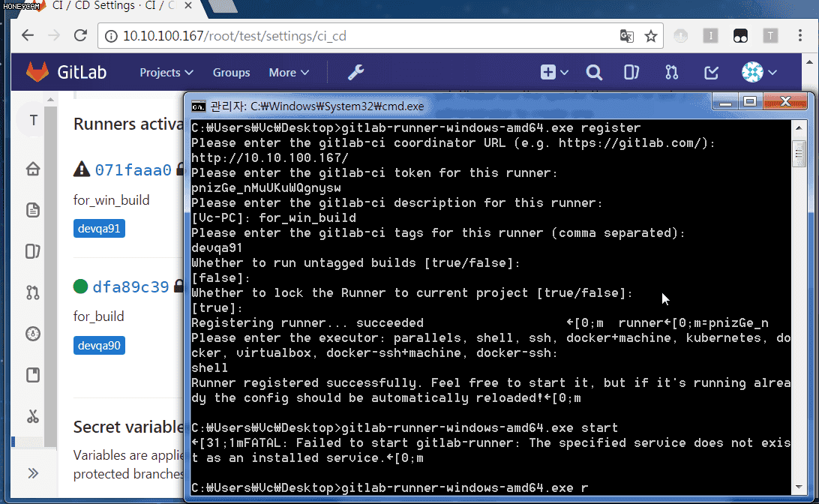The width and height of the screenshot is (819, 504).
Task: Click 'pnizGe_nMuUKuWQgnysw' token line in cmd
Action: pyautogui.click(x=265, y=188)
